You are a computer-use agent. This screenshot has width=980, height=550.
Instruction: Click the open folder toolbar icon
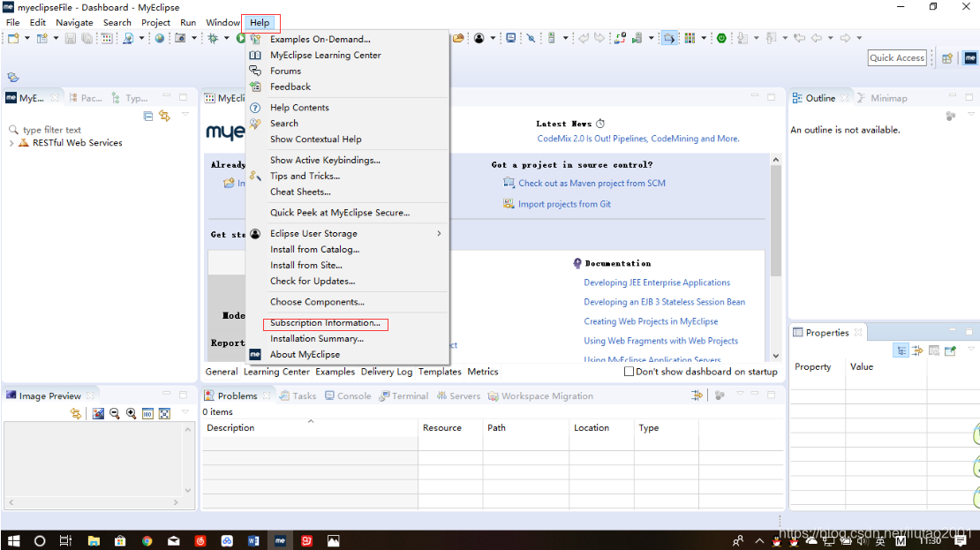(458, 38)
